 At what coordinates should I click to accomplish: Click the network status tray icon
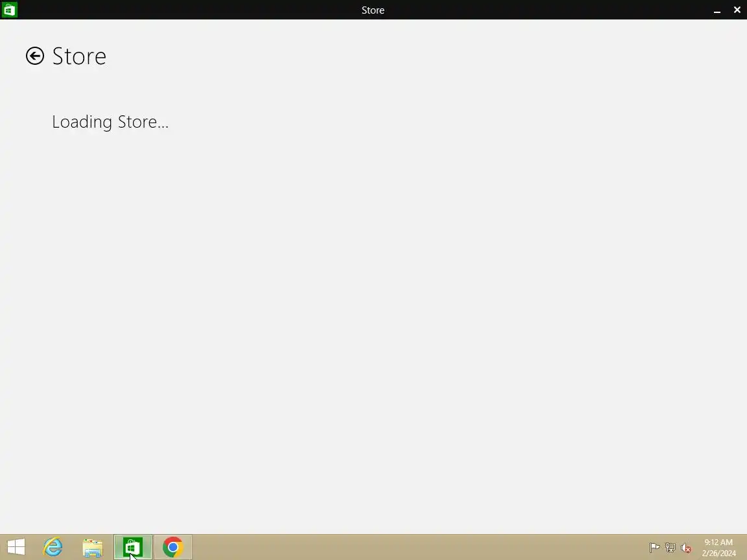pos(670,548)
